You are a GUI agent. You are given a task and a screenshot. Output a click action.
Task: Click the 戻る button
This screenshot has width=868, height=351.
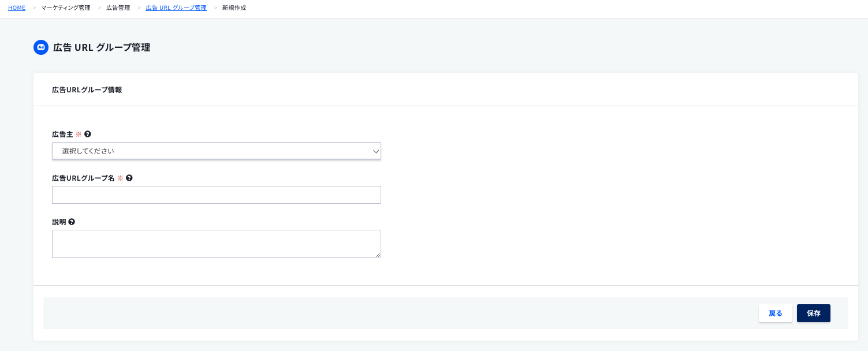pos(776,313)
